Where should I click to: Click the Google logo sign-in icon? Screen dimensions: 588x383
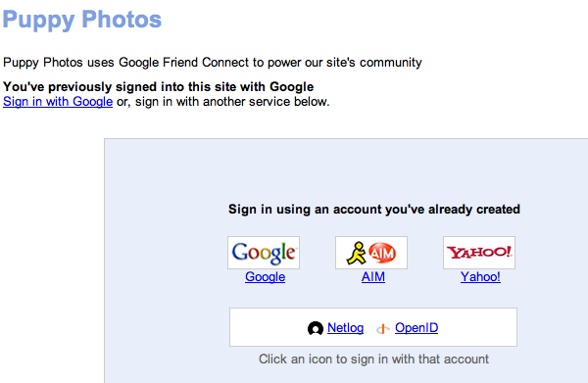pyautogui.click(x=264, y=252)
